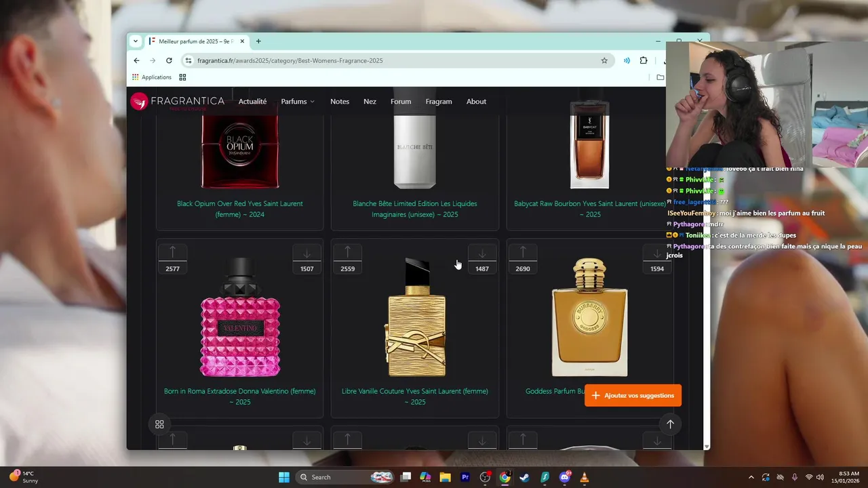Click the 2577 vote count
Screen dimensions: 868x488
tap(172, 269)
